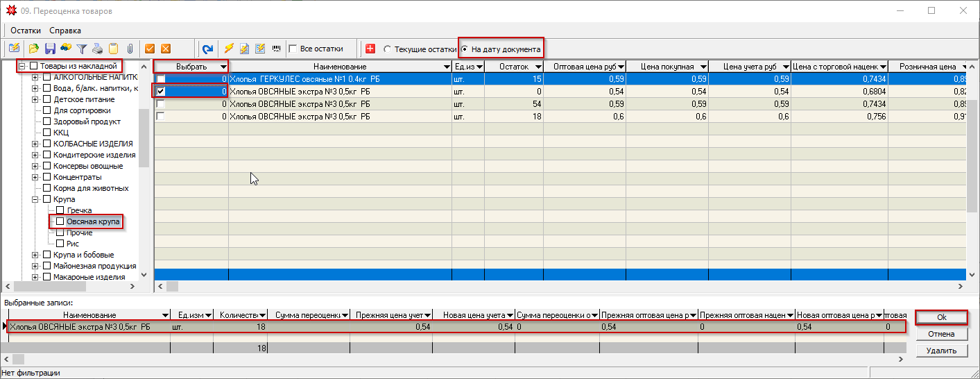Click the barcode icon in toolbar
This screenshot has height=379, width=980.
[277, 49]
